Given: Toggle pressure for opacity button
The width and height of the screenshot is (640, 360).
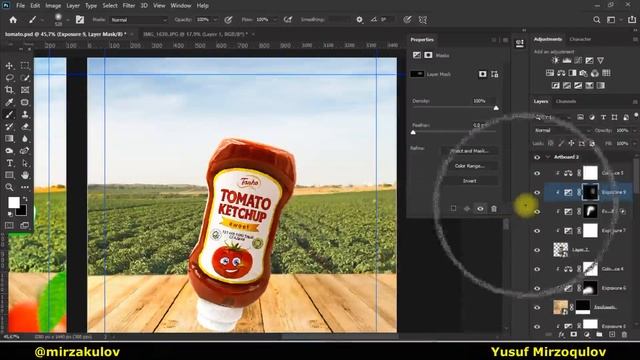Looking at the screenshot, I should [x=229, y=20].
